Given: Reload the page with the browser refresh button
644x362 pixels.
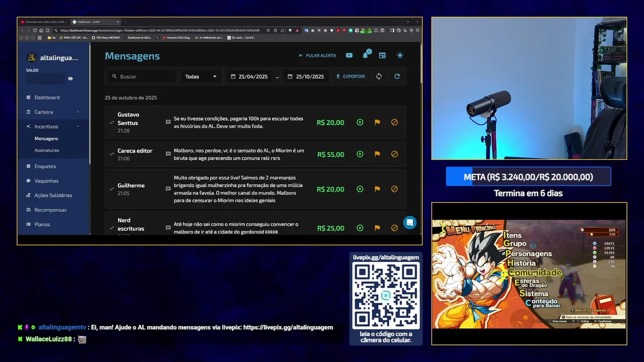Looking at the screenshot, I should (x=35, y=30).
